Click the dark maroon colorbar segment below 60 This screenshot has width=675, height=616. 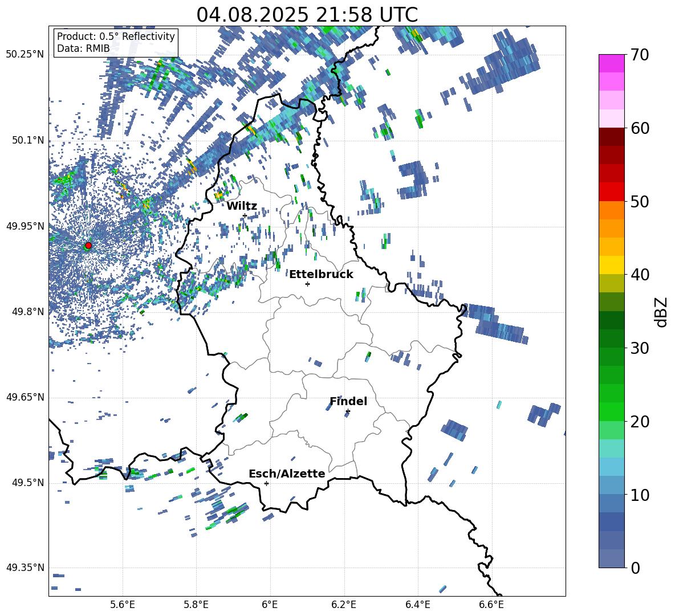[611, 137]
